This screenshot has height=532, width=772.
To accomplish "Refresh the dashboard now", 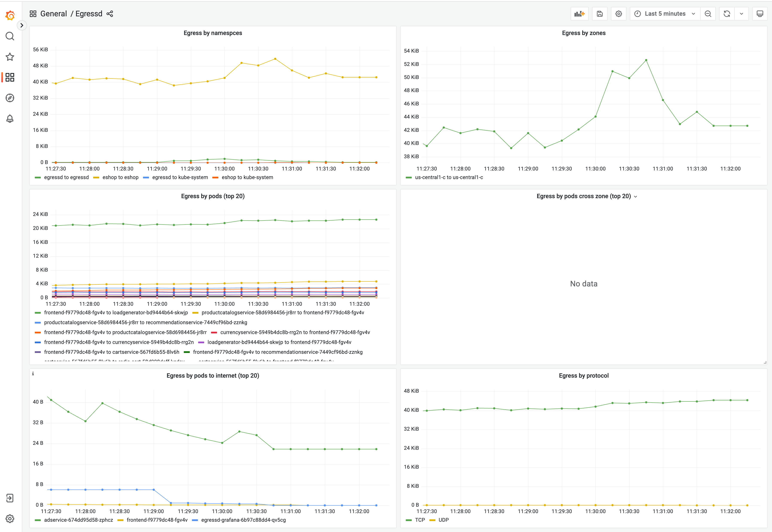I will coord(727,14).
